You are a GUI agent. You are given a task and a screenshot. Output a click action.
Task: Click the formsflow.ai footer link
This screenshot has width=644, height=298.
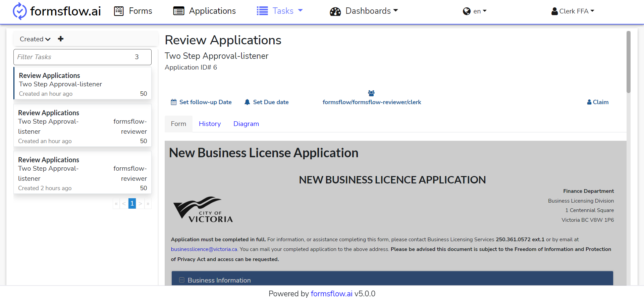pos(331,294)
